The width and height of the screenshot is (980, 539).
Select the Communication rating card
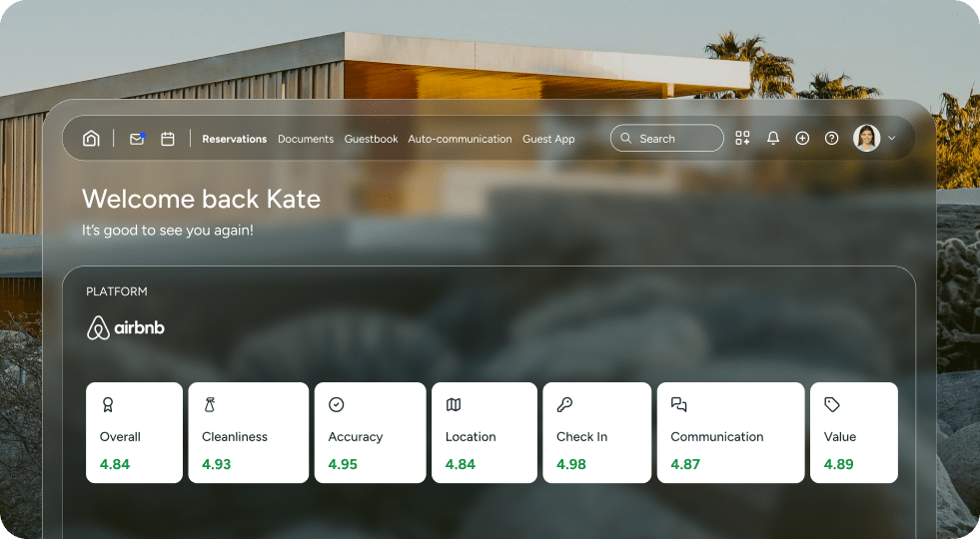point(730,433)
